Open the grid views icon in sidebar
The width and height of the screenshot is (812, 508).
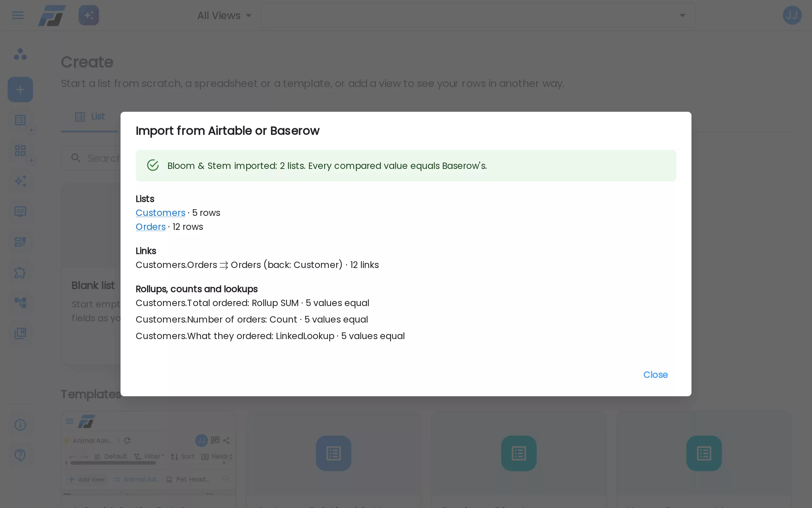20,150
